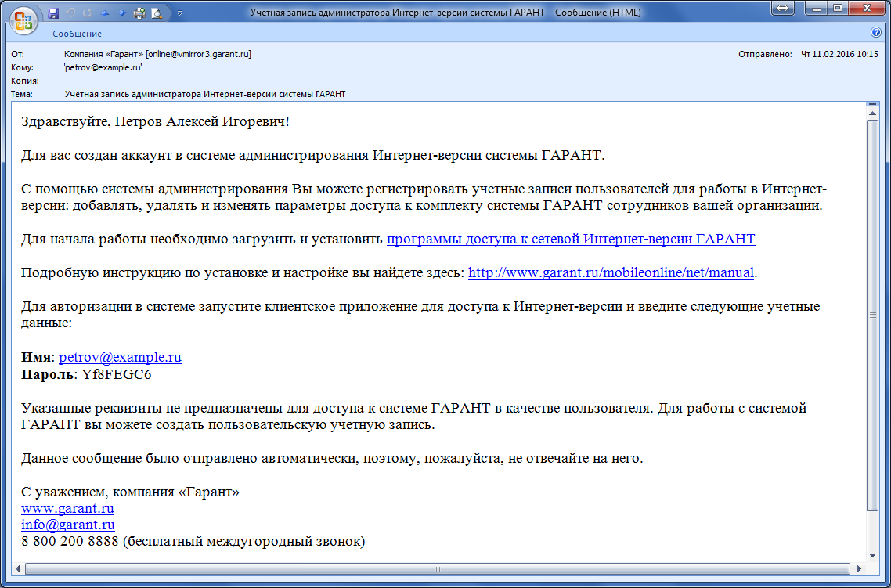The image size is (891, 588).
Task: Click the Save floppy disk icon
Action: 53,13
